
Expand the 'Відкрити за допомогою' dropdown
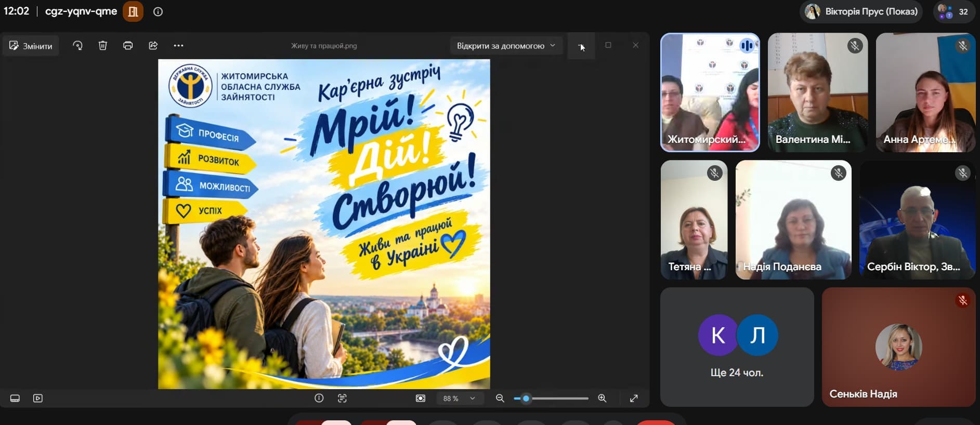pos(506,46)
